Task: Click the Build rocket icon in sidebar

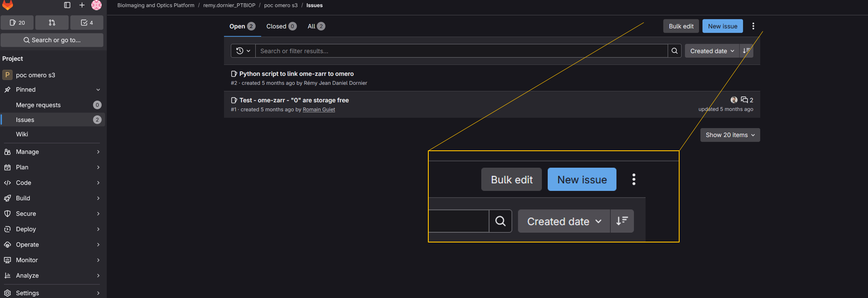Action: pos(7,198)
